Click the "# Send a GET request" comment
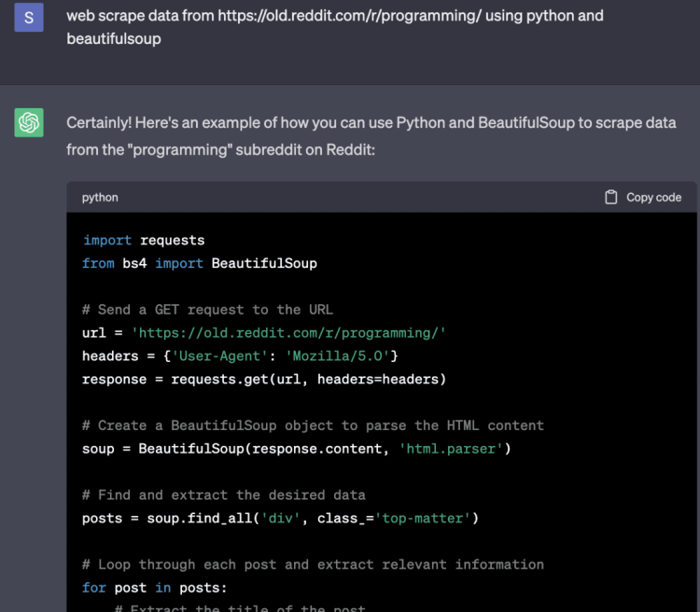Viewport: 700px width, 612px height. 207,310
